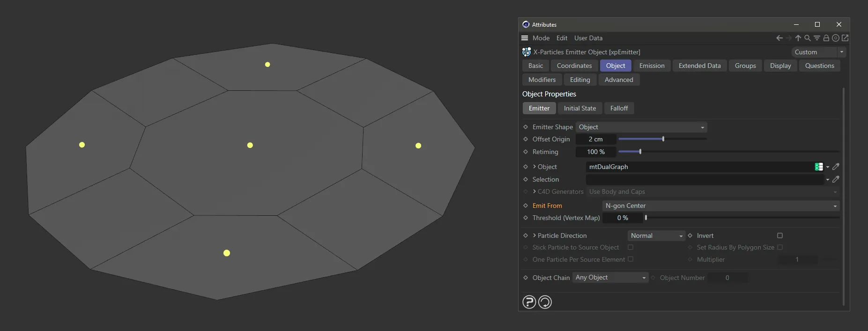The width and height of the screenshot is (868, 331).
Task: Lock the Attributes panel with padlock icon
Action: pyautogui.click(x=826, y=38)
